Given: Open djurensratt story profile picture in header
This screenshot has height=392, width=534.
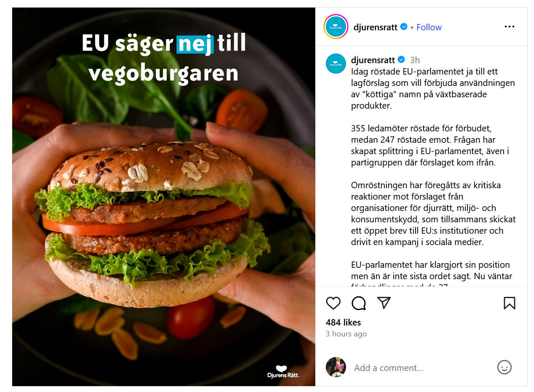Looking at the screenshot, I should 336,27.
